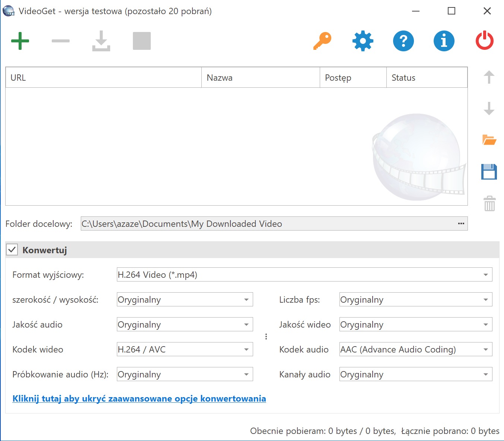Open list with the orange folder icon
This screenshot has height=441, width=504.
(x=489, y=140)
